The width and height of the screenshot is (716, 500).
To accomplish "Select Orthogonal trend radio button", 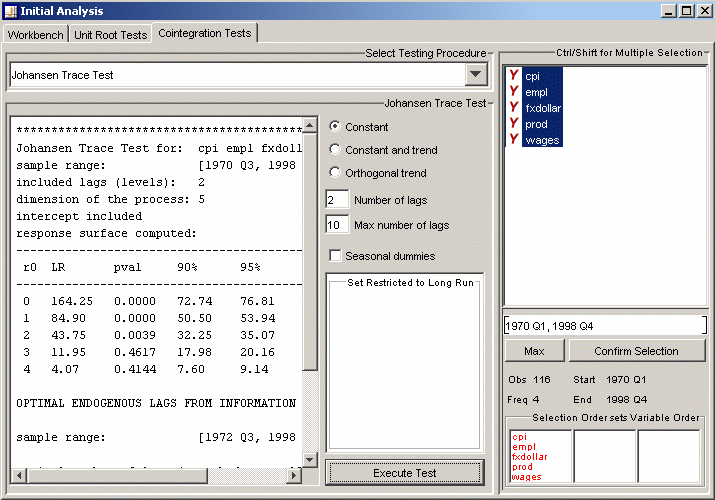I will point(335,173).
